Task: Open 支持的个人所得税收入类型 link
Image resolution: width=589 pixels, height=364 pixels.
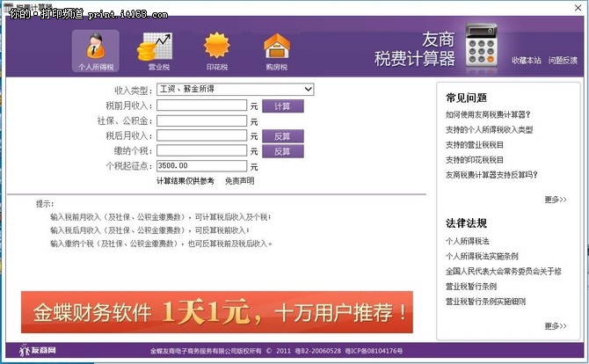Action: pyautogui.click(x=489, y=129)
